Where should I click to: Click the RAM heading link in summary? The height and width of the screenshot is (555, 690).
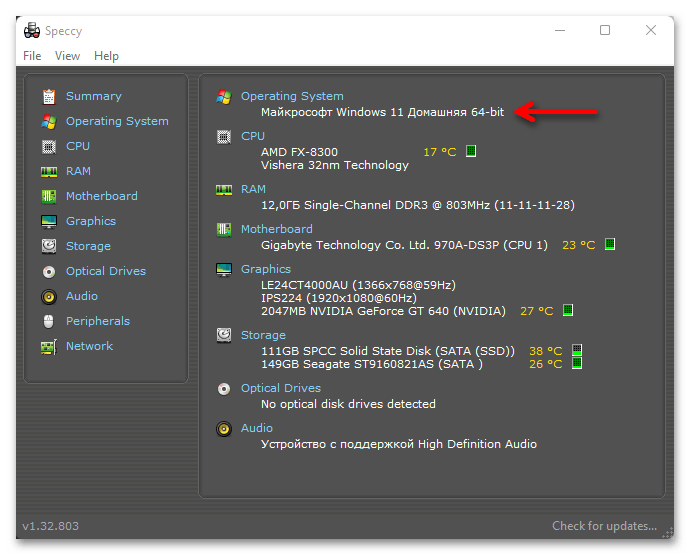(253, 189)
